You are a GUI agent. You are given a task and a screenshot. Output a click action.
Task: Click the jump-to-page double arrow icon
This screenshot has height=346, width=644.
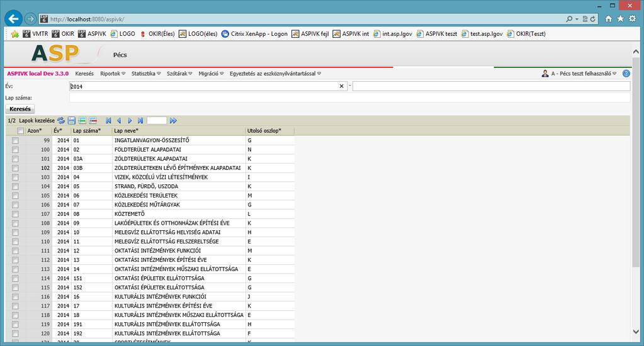173,121
